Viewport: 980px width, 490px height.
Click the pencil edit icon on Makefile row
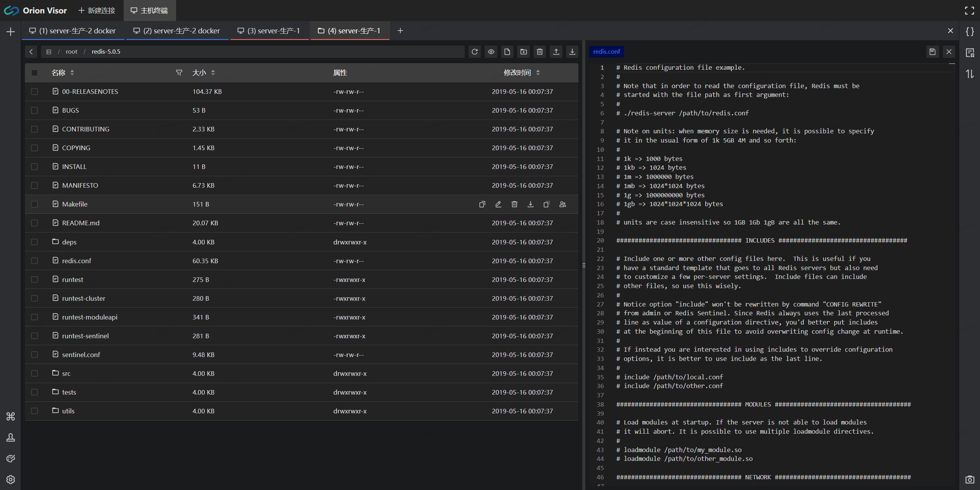[498, 204]
